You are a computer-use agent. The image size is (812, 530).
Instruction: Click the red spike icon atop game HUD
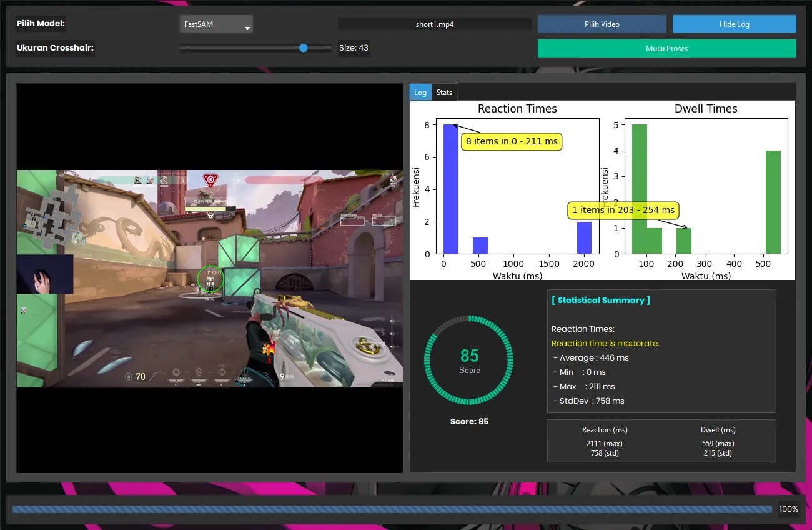[210, 180]
